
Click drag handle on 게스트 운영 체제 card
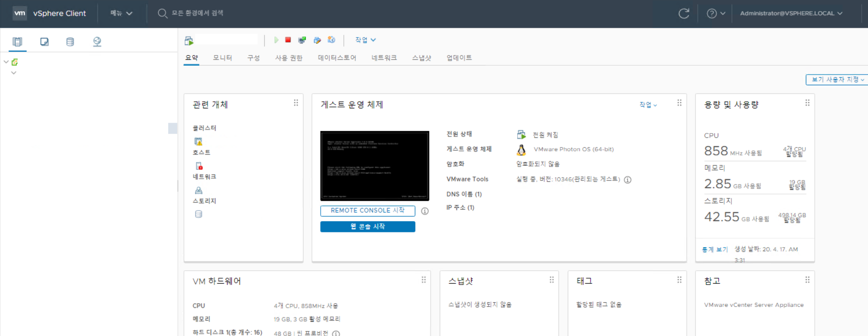pyautogui.click(x=679, y=103)
